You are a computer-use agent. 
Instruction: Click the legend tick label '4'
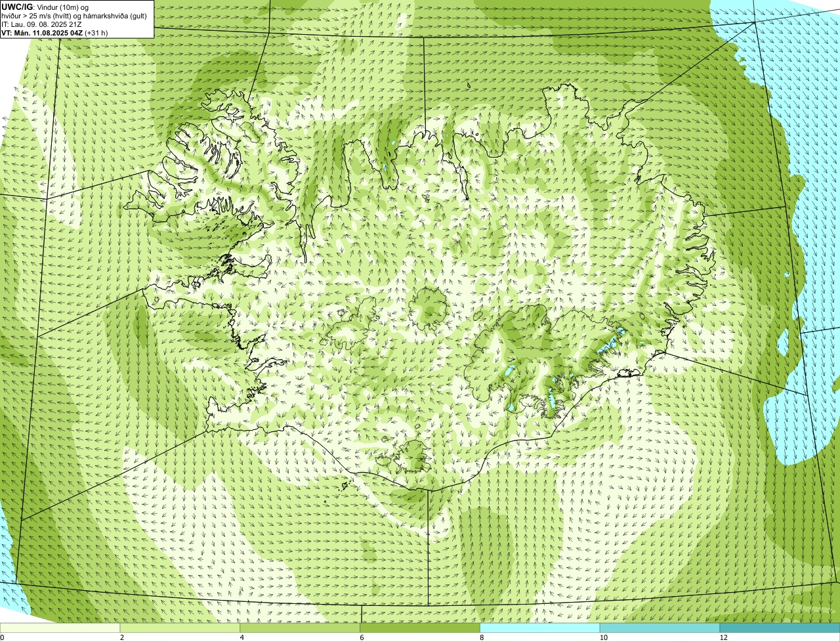[242, 637]
